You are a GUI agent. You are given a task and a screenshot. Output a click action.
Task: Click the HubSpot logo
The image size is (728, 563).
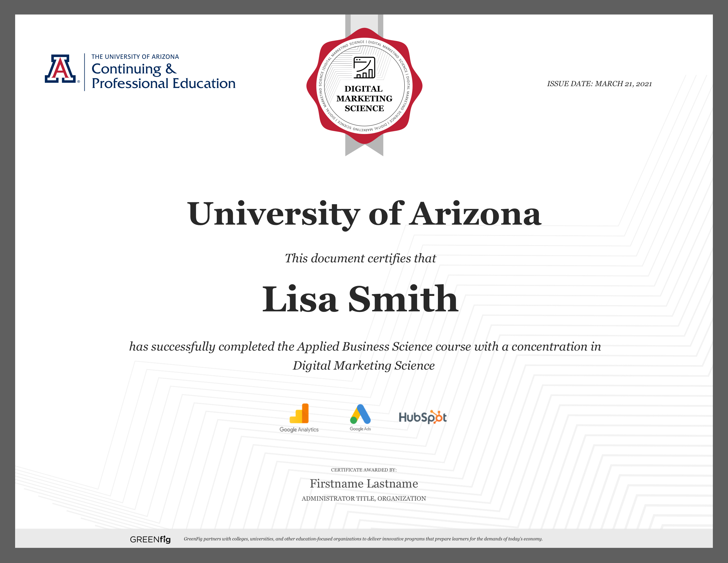click(423, 417)
